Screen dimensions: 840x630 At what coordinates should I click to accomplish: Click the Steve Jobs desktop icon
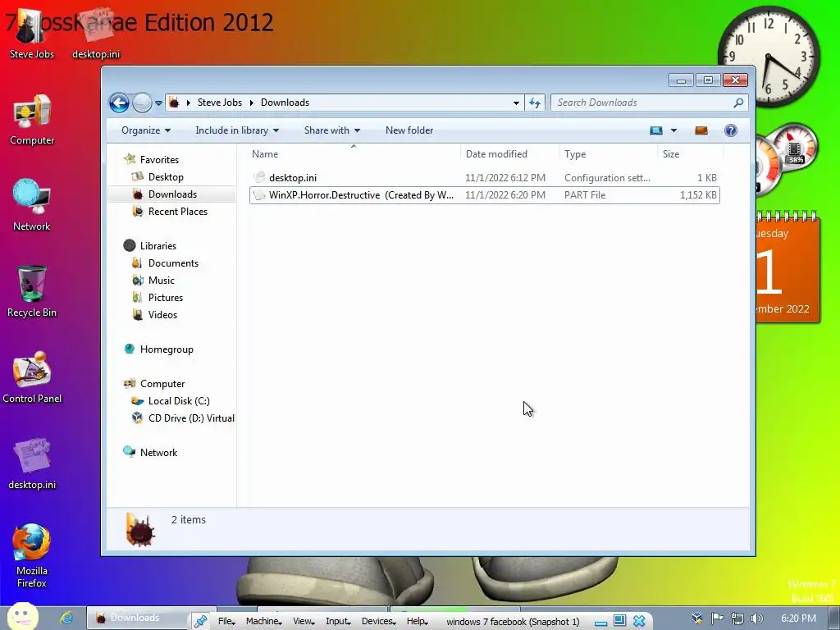[x=32, y=34]
